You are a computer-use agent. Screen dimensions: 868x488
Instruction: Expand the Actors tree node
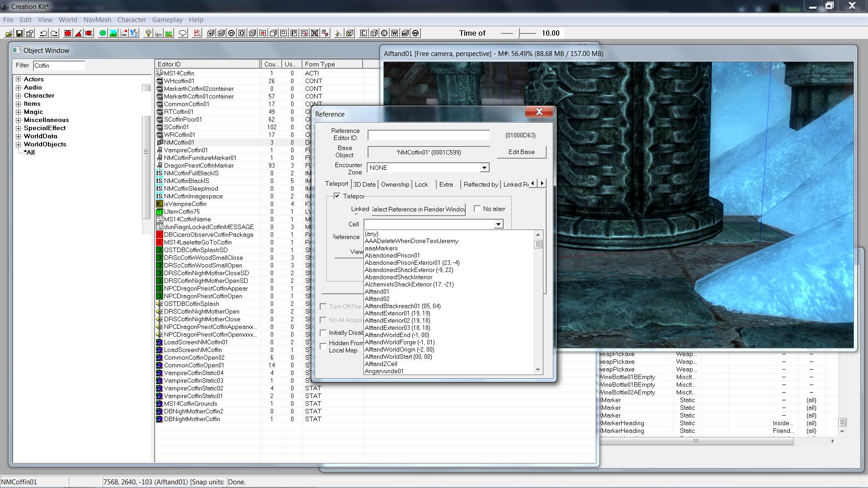click(19, 79)
